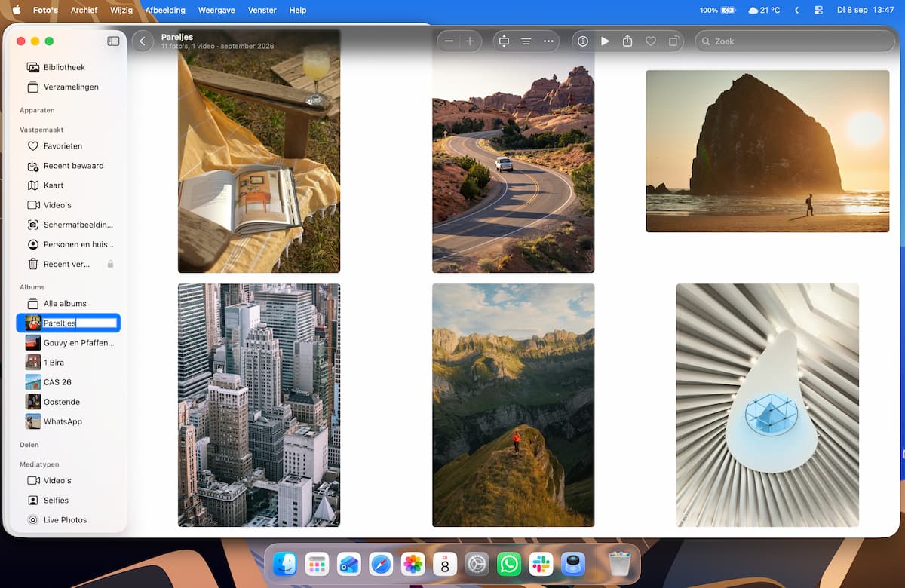Zoom out with the minus button
The width and height of the screenshot is (905, 588).
[449, 41]
